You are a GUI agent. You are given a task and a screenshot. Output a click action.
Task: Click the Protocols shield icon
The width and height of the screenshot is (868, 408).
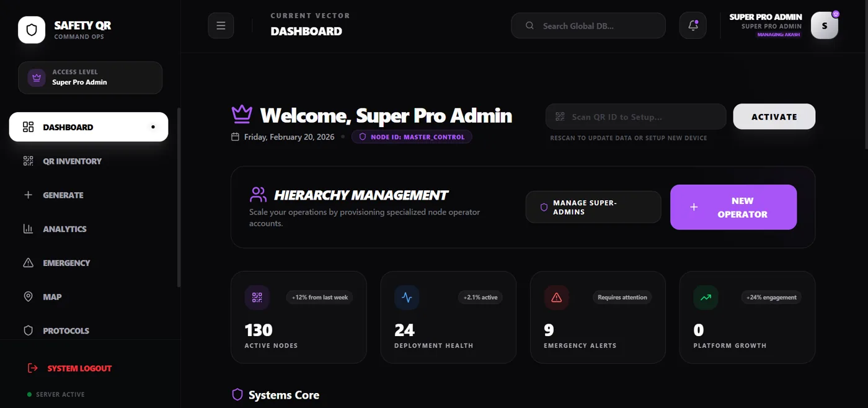pos(29,330)
